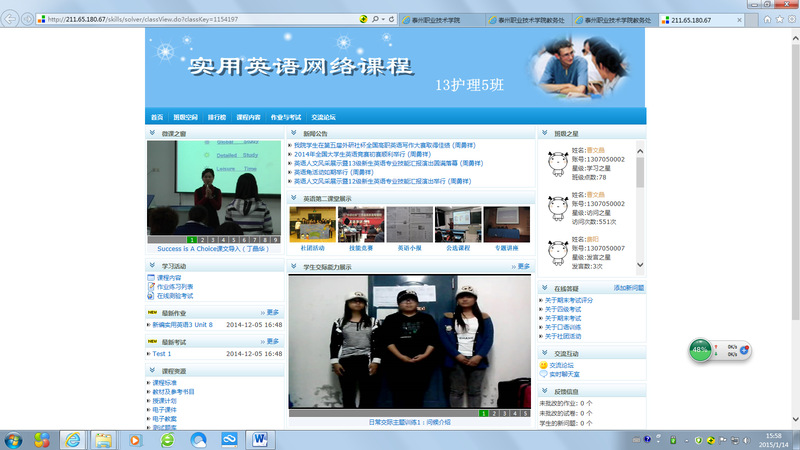The image size is (800, 450).
Task: Click the 实时聊天室 chat bubble icon
Action: point(544,373)
